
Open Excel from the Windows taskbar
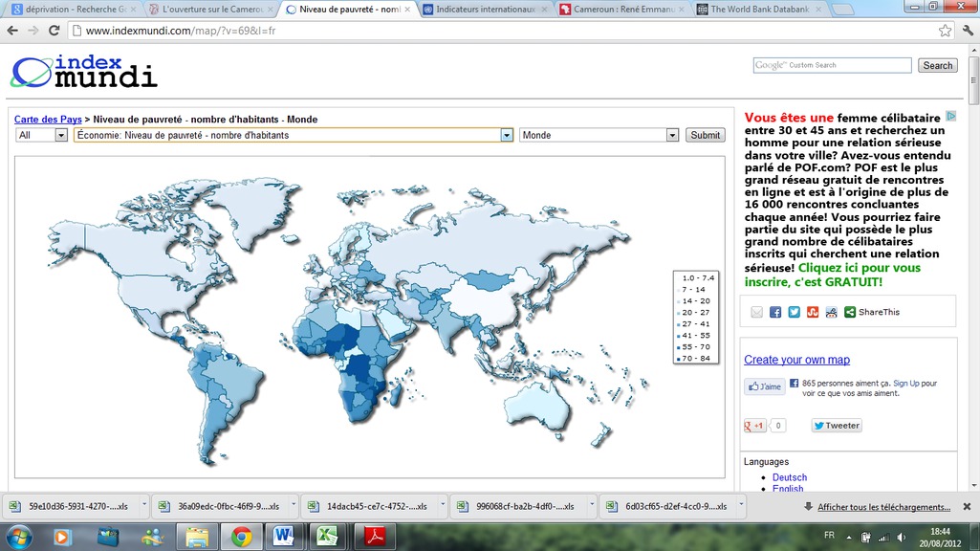(x=329, y=537)
